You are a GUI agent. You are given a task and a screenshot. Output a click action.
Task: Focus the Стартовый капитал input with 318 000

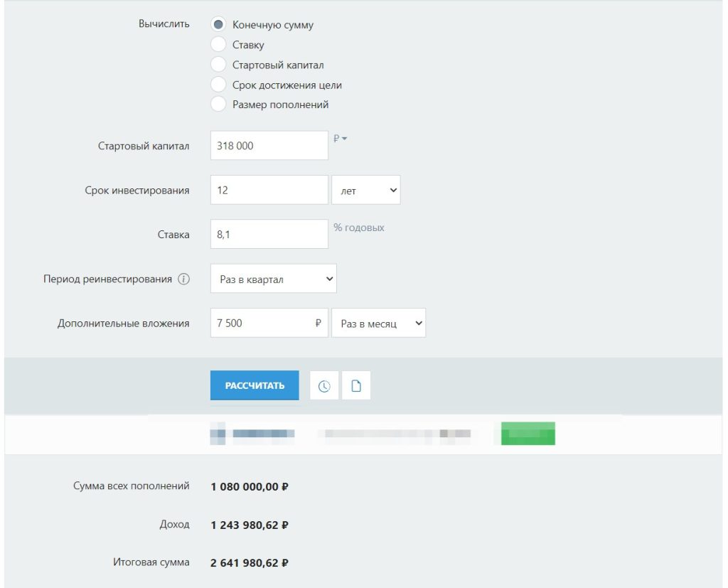tap(269, 145)
